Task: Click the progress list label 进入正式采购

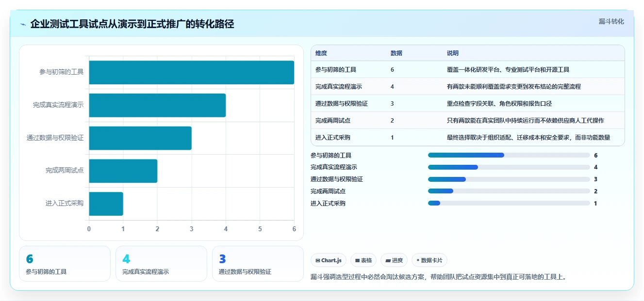Action: coord(328,204)
